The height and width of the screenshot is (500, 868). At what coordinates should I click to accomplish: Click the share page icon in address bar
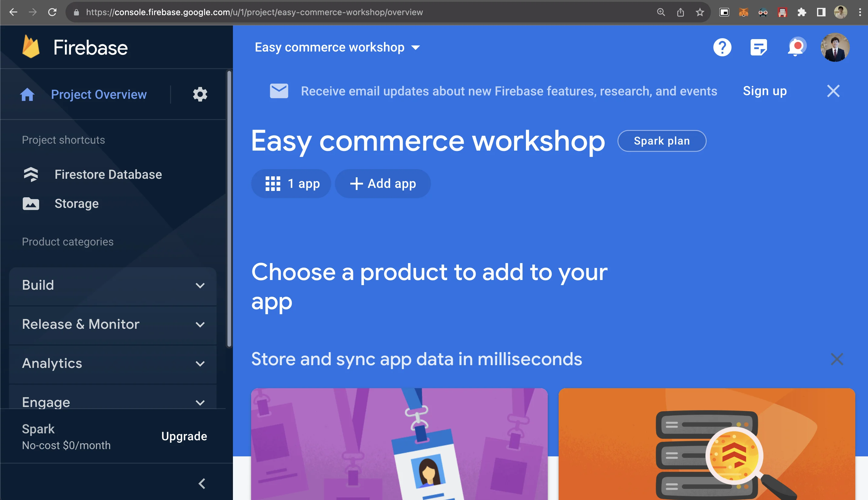[680, 12]
